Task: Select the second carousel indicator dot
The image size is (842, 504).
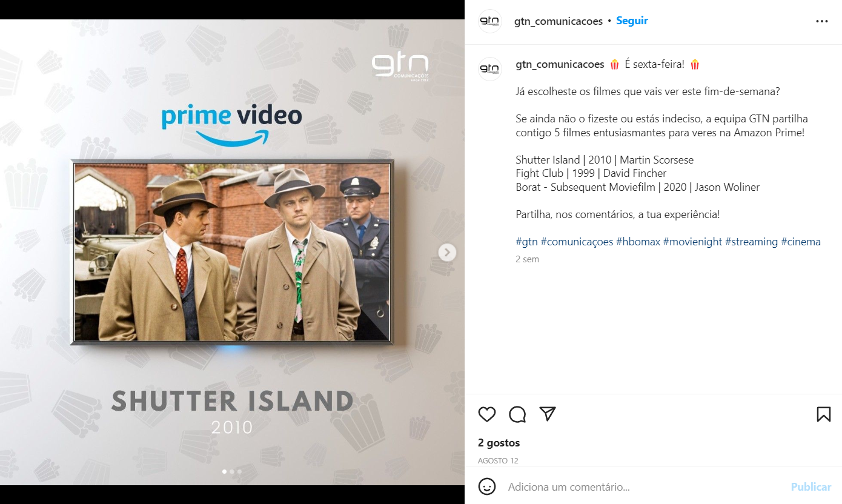Action: [x=232, y=471]
